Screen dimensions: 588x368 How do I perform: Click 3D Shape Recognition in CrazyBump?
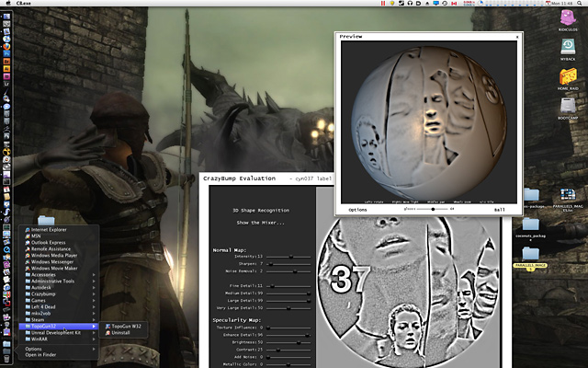(261, 211)
